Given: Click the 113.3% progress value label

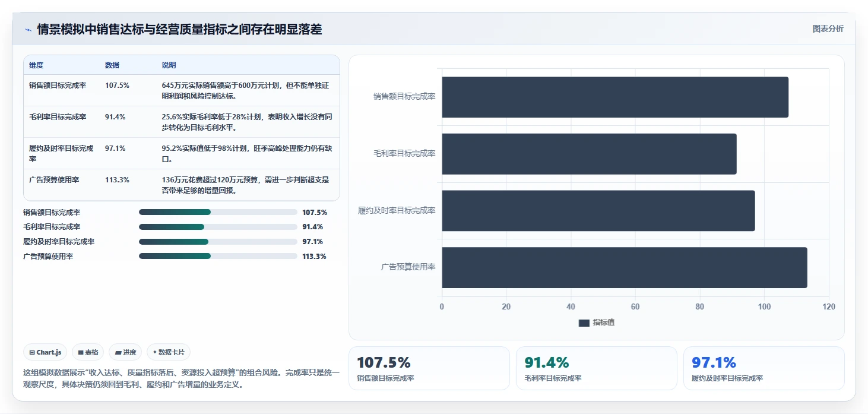Looking at the screenshot, I should 314,257.
